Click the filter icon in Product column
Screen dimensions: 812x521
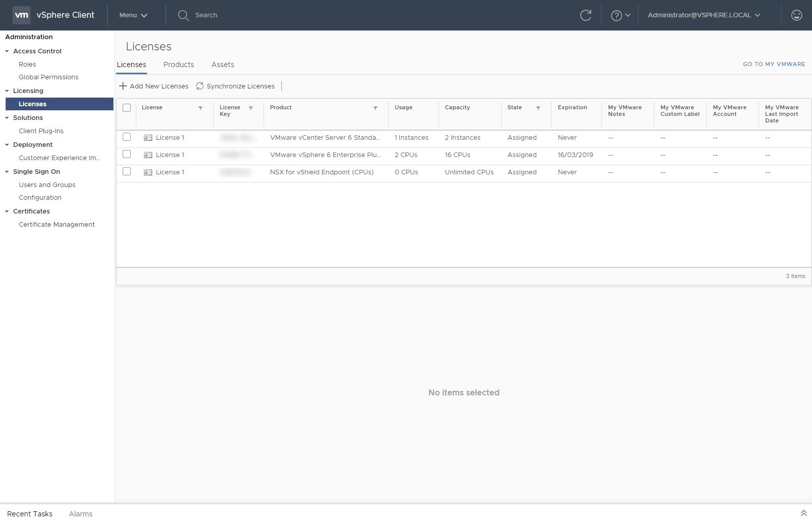coord(375,108)
